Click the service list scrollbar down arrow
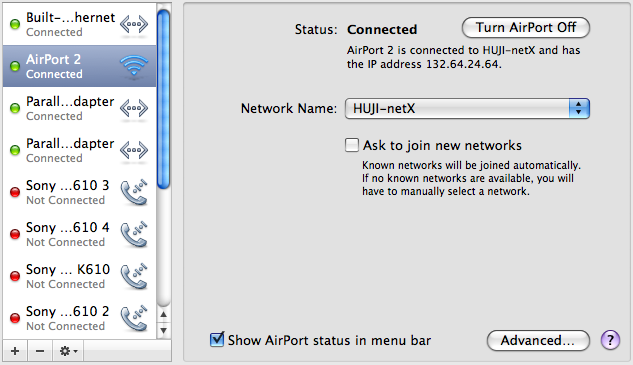 click(x=163, y=331)
